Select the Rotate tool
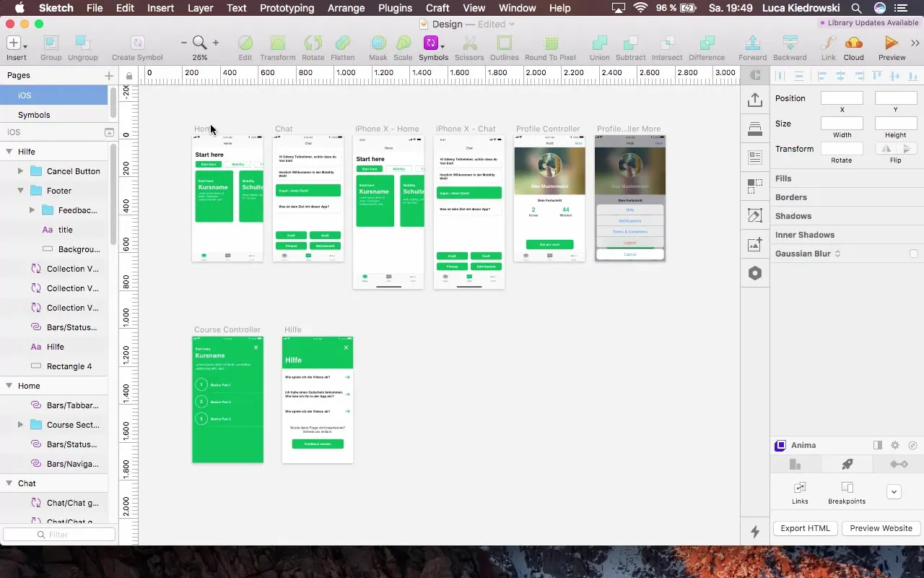 pyautogui.click(x=313, y=43)
